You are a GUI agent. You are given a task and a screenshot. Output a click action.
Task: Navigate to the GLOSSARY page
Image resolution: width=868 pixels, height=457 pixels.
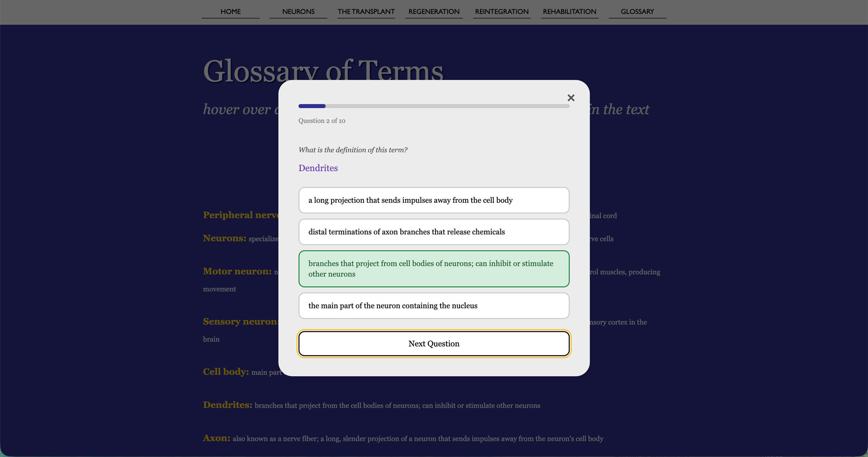coord(637,11)
